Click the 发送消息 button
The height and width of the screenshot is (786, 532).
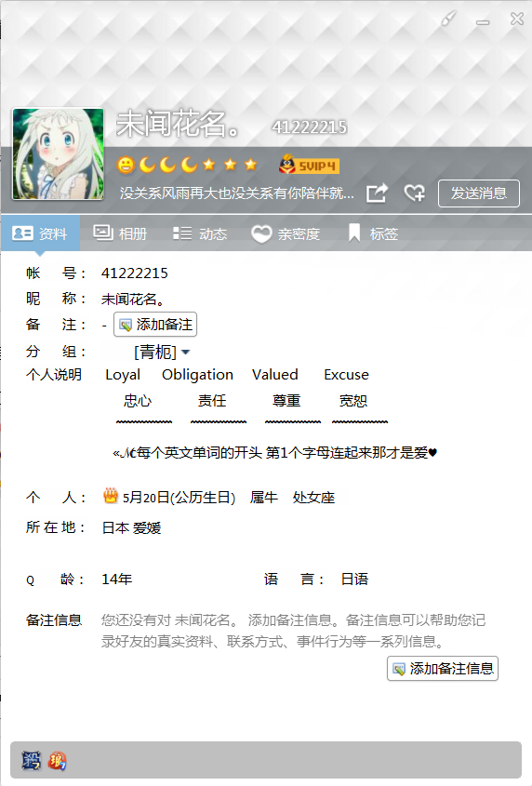(x=479, y=193)
